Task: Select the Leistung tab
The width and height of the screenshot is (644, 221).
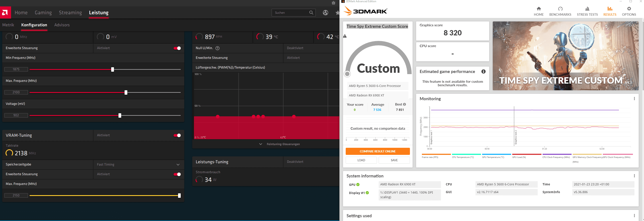Action: point(99,12)
